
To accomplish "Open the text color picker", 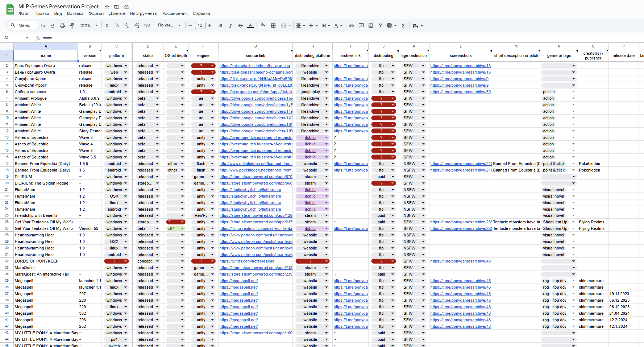I will 250,25.
